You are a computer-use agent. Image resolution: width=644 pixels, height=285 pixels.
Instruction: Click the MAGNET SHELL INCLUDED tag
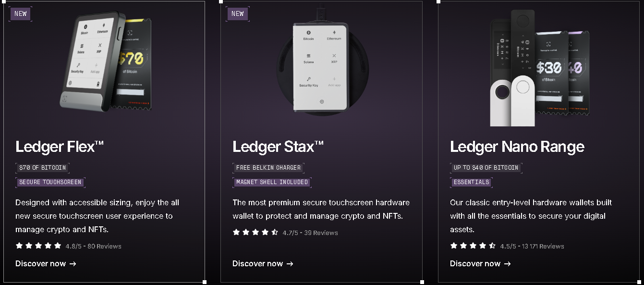(x=272, y=182)
